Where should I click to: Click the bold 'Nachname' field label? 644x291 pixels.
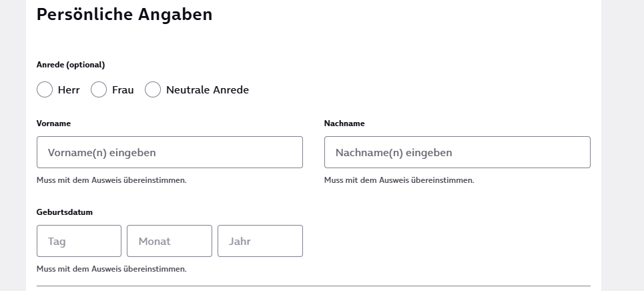344,123
